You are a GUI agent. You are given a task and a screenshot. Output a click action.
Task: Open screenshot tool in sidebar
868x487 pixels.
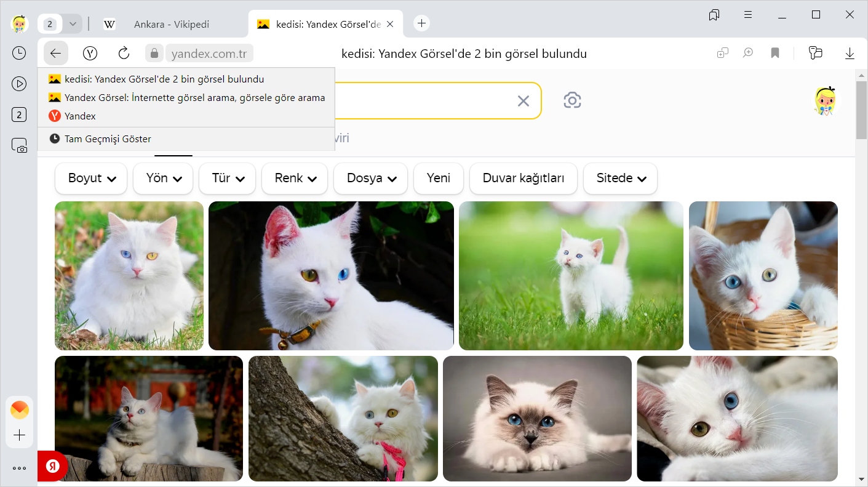pyautogui.click(x=19, y=145)
